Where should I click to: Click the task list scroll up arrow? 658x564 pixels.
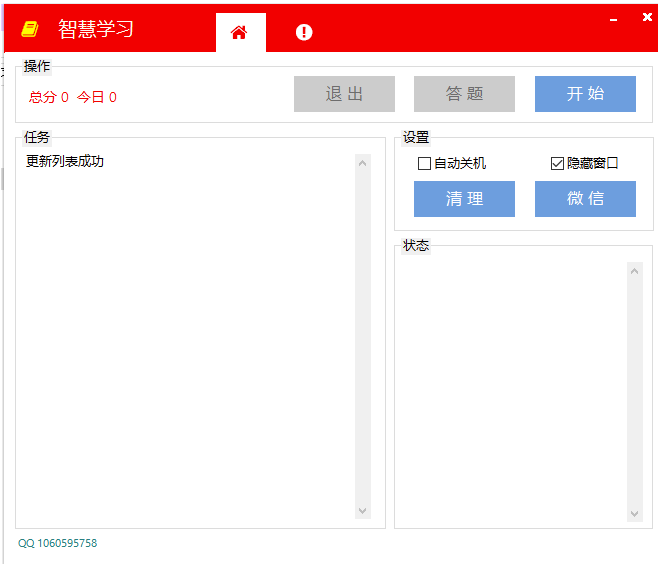pos(362,163)
